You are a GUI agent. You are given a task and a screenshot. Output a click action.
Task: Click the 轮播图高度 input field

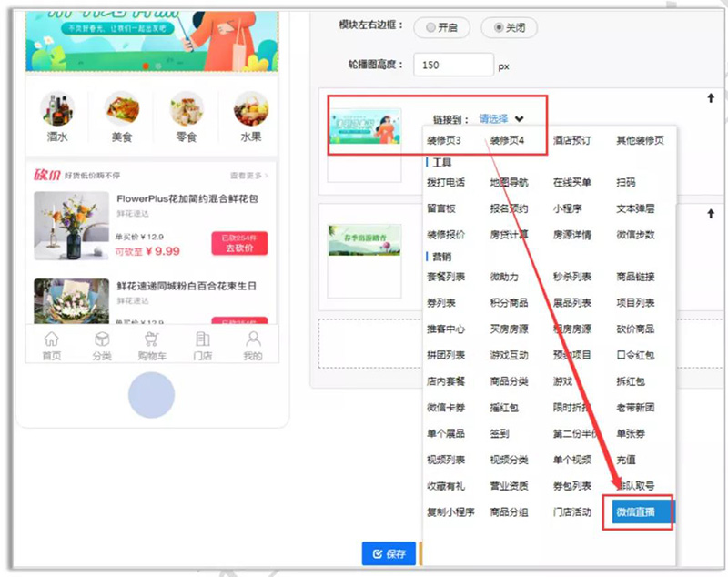tap(453, 65)
